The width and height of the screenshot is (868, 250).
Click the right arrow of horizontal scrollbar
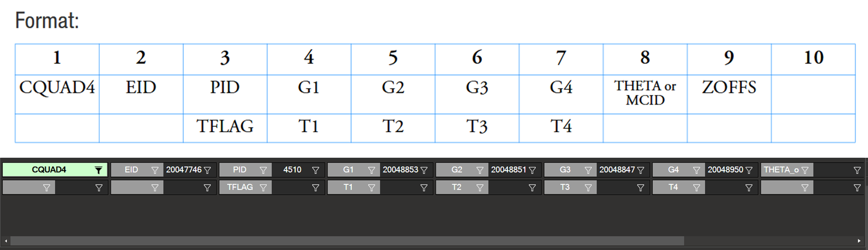pos(859,241)
